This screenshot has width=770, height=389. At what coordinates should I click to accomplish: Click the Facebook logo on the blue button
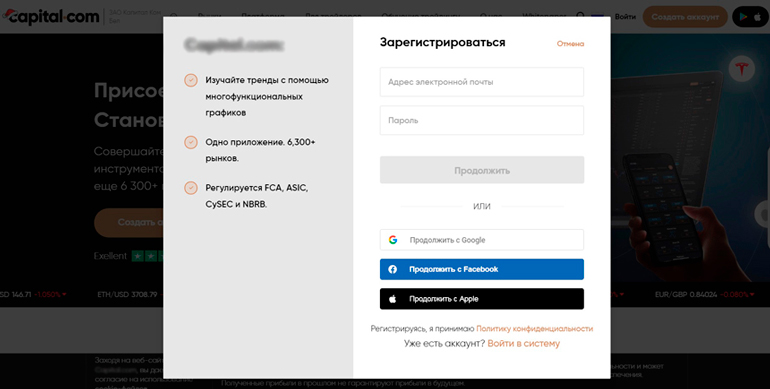(x=392, y=269)
